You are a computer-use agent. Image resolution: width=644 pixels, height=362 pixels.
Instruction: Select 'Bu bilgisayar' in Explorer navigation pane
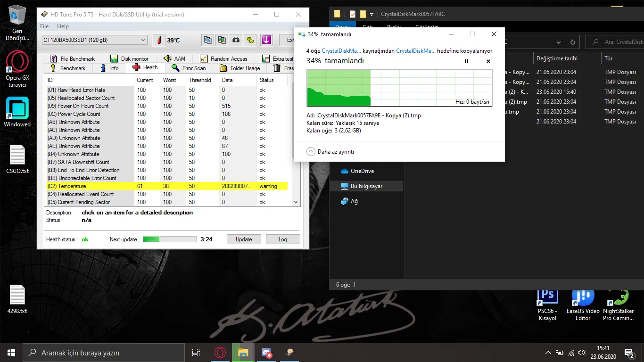366,186
